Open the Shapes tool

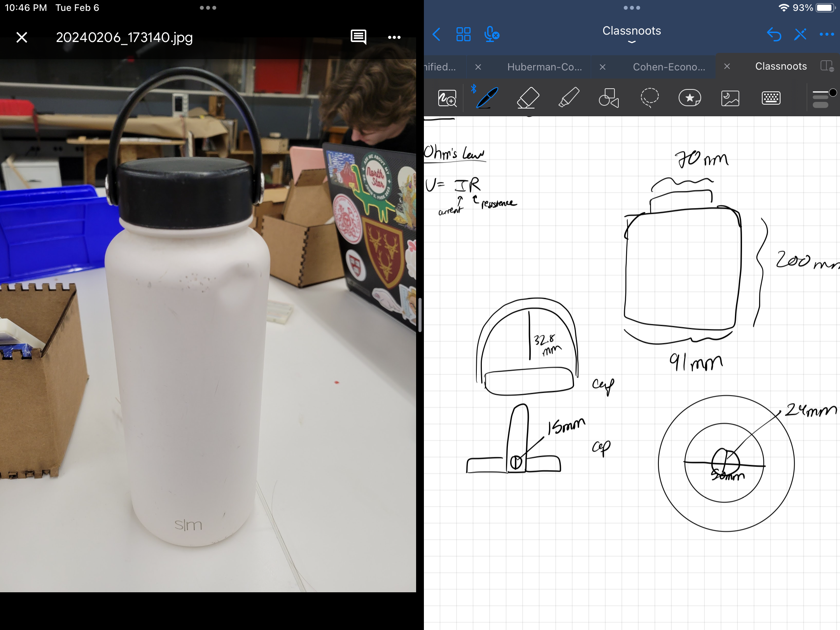[609, 98]
